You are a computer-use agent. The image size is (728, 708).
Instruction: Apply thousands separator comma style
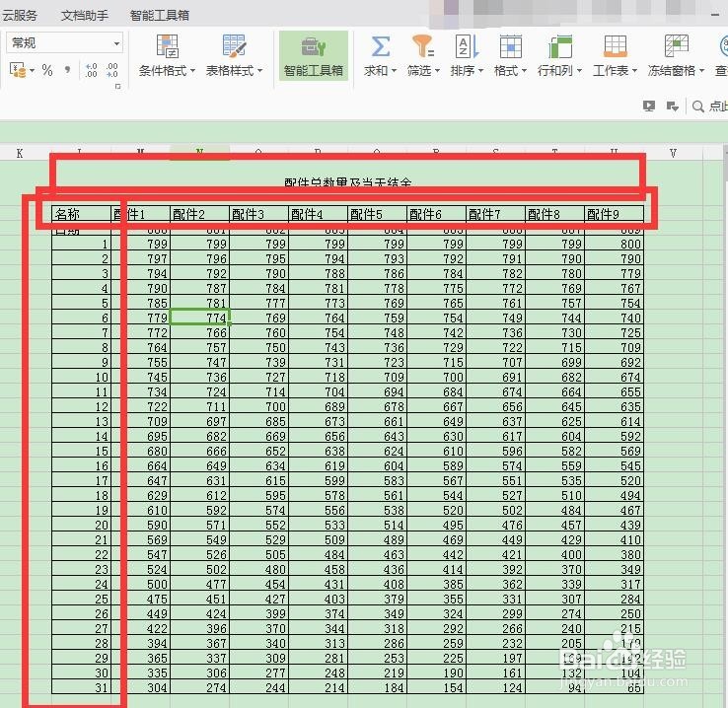68,71
